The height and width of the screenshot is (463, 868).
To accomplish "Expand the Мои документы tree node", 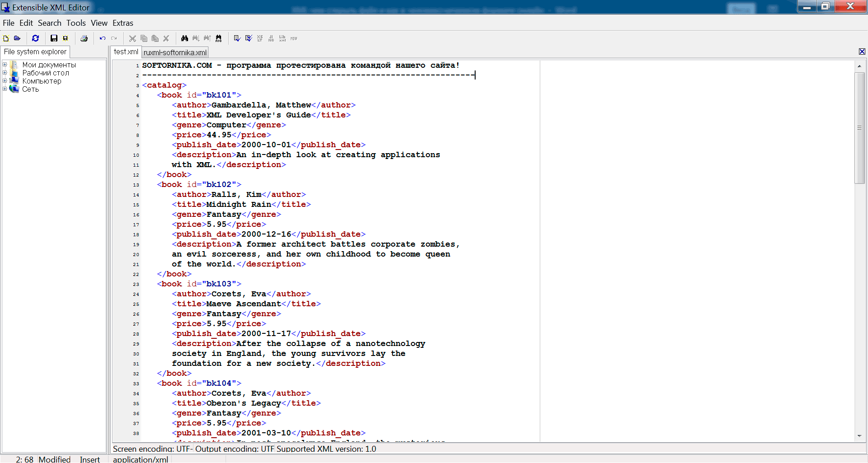I will coord(5,65).
